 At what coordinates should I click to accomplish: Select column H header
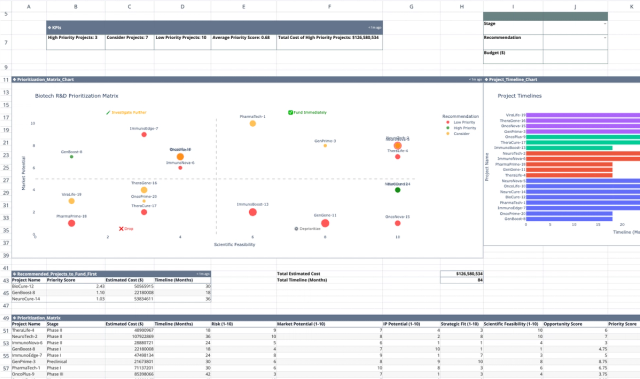[462, 7]
